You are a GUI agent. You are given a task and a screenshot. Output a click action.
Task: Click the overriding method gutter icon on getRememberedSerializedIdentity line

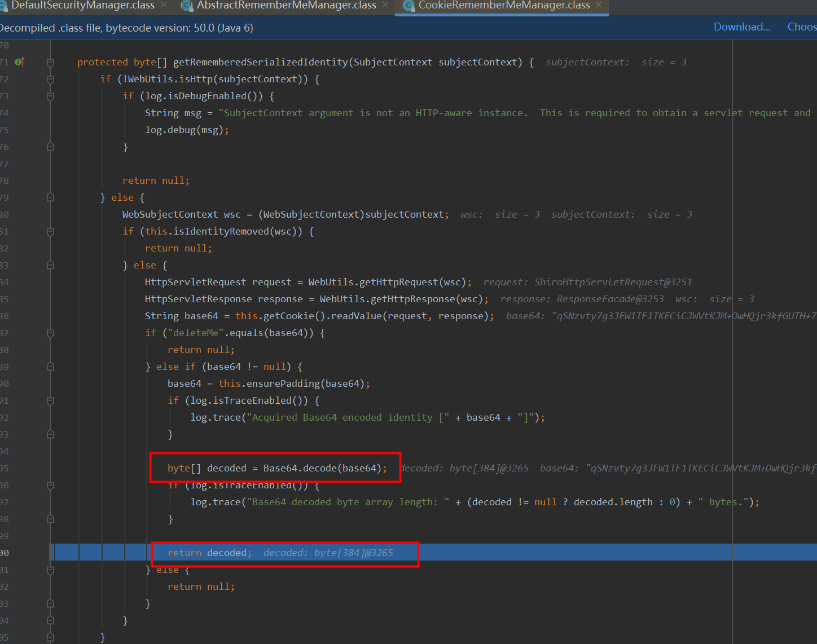pos(19,62)
